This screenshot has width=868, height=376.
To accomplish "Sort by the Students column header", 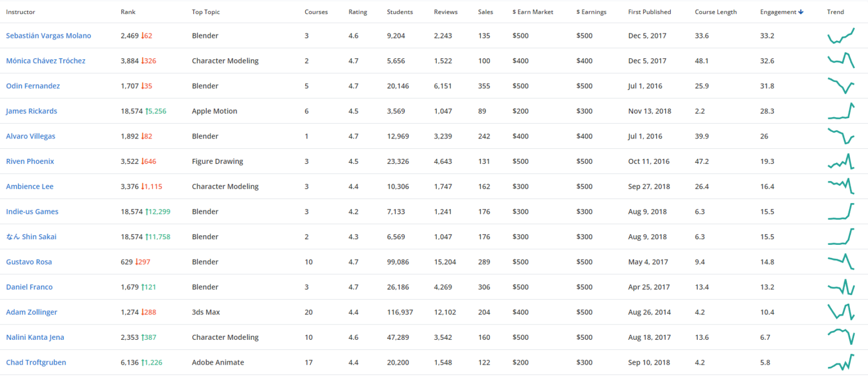I will pyautogui.click(x=400, y=12).
